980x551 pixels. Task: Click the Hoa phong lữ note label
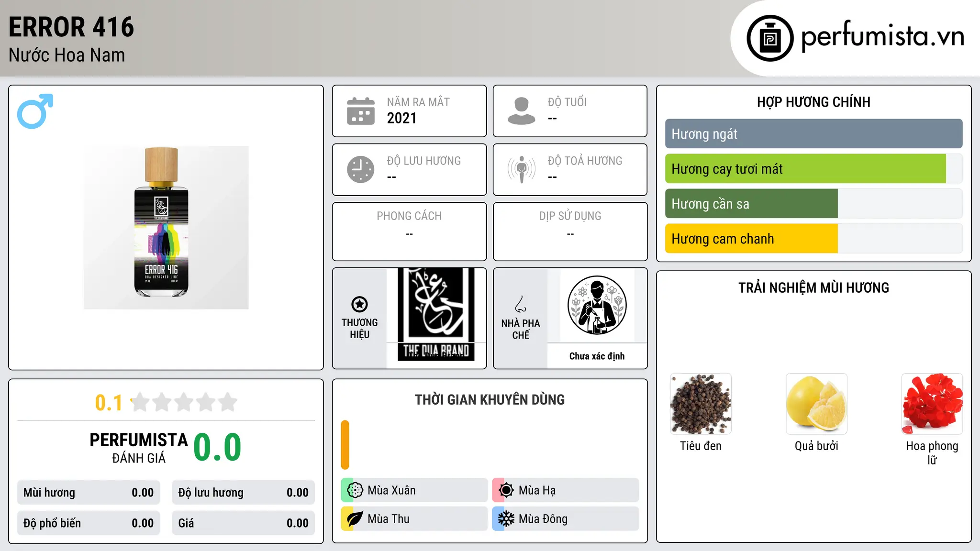tap(932, 452)
